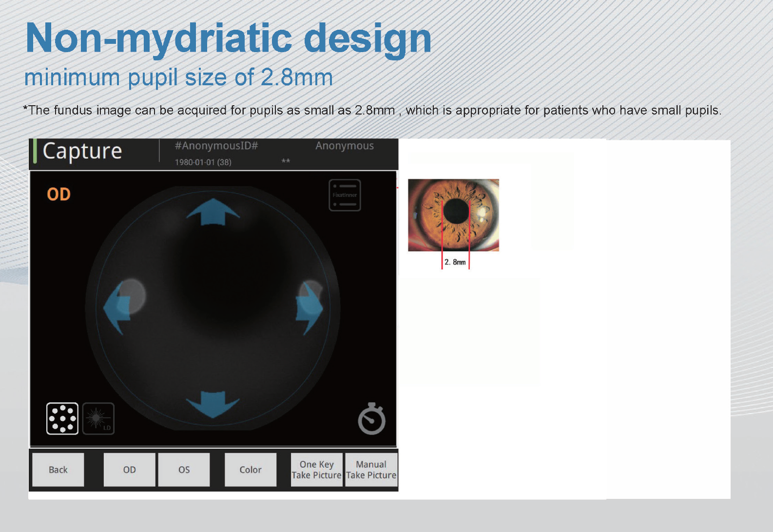This screenshot has width=773, height=532.
Task: Click the Anonymous patient name
Action: 345,146
